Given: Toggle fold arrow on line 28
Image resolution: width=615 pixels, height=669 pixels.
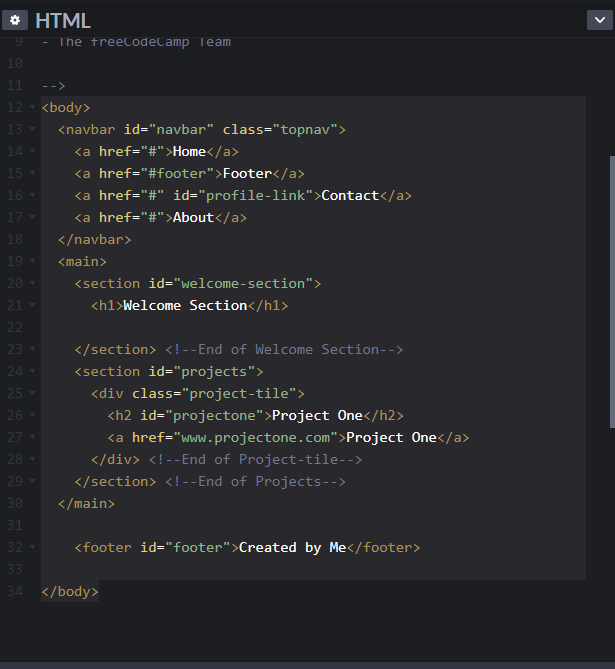Looking at the screenshot, I should pyautogui.click(x=32, y=459).
